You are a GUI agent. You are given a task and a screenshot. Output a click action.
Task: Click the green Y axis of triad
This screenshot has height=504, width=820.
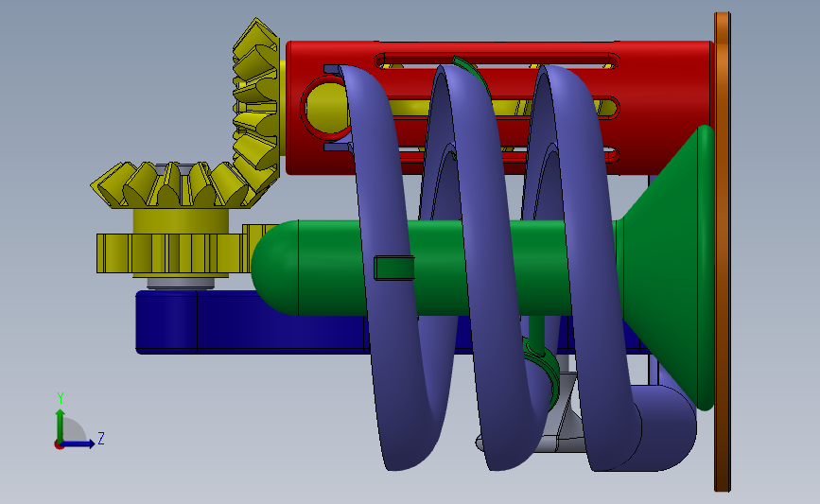pos(61,425)
